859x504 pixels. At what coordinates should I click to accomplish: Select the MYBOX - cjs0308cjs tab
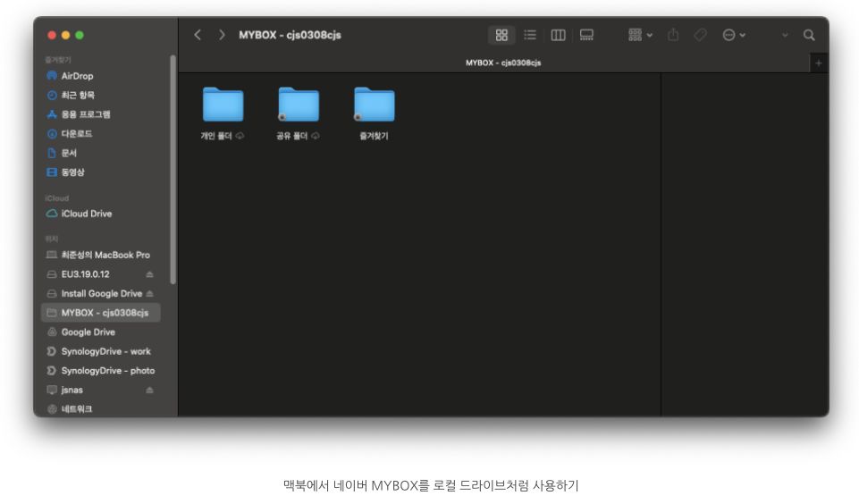click(x=502, y=63)
